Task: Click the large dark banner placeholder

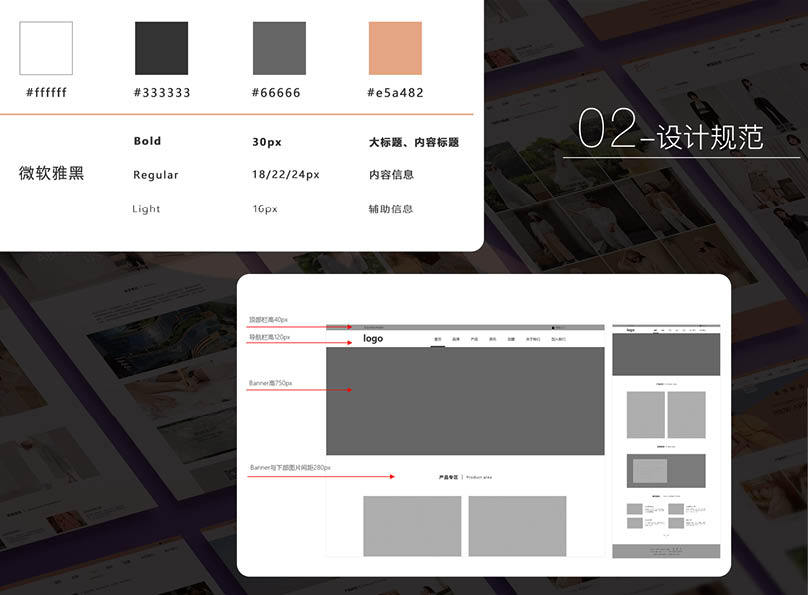Action: tap(465, 401)
